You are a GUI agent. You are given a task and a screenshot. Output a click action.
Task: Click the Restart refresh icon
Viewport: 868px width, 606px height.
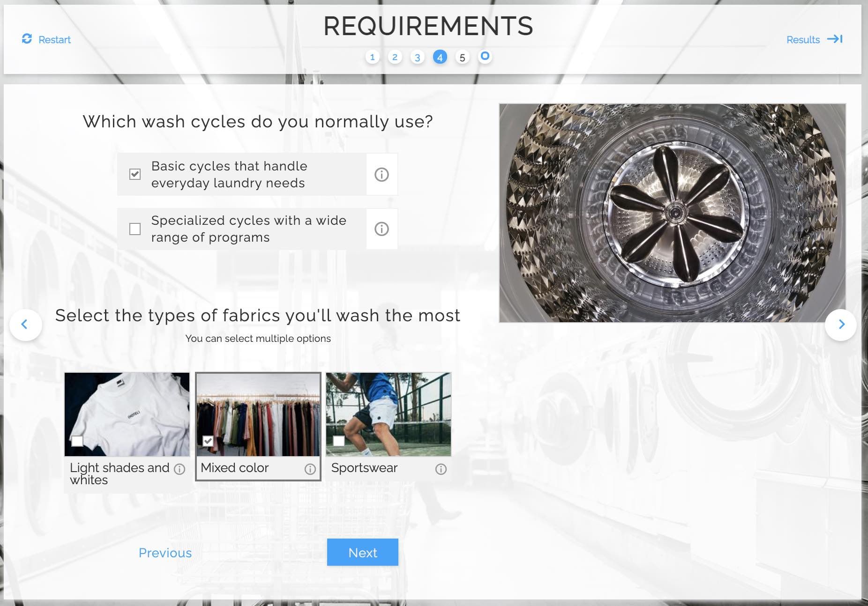click(27, 39)
